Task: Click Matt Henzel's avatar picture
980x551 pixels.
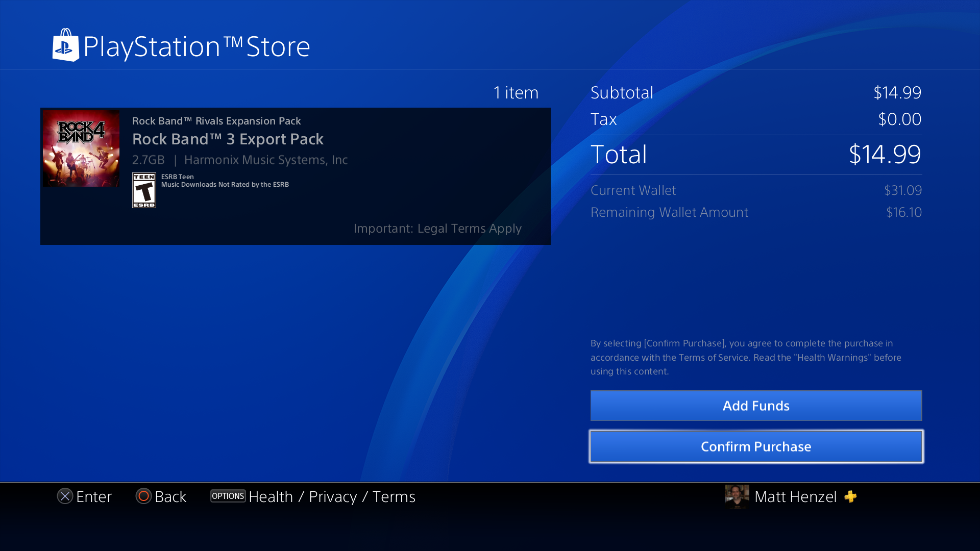Action: click(x=737, y=496)
